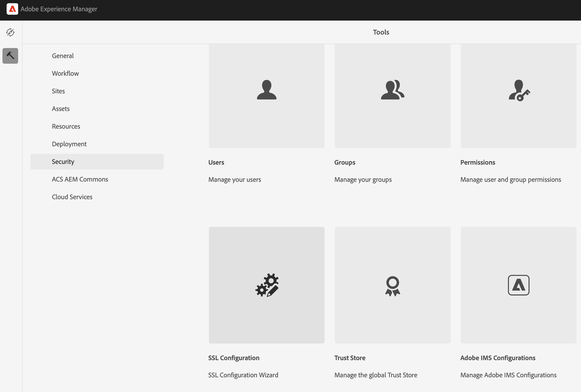The height and width of the screenshot is (392, 581).
Task: Select Workflow category
Action: tap(65, 73)
